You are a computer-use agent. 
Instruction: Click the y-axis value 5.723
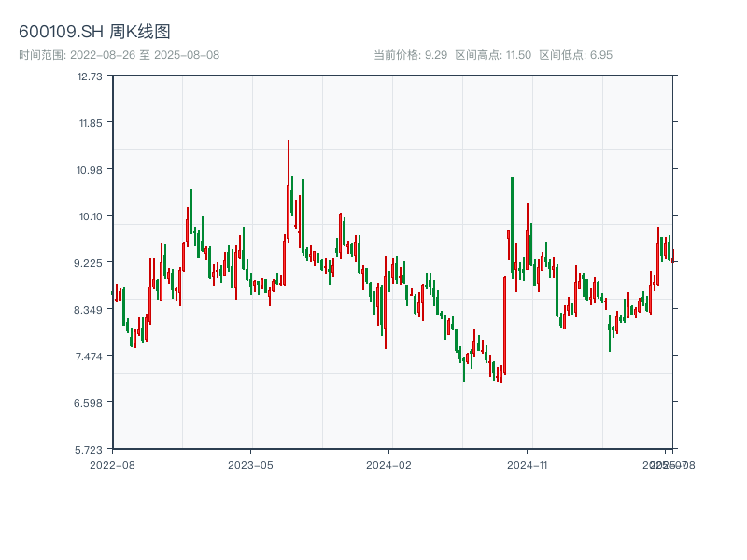(x=88, y=450)
